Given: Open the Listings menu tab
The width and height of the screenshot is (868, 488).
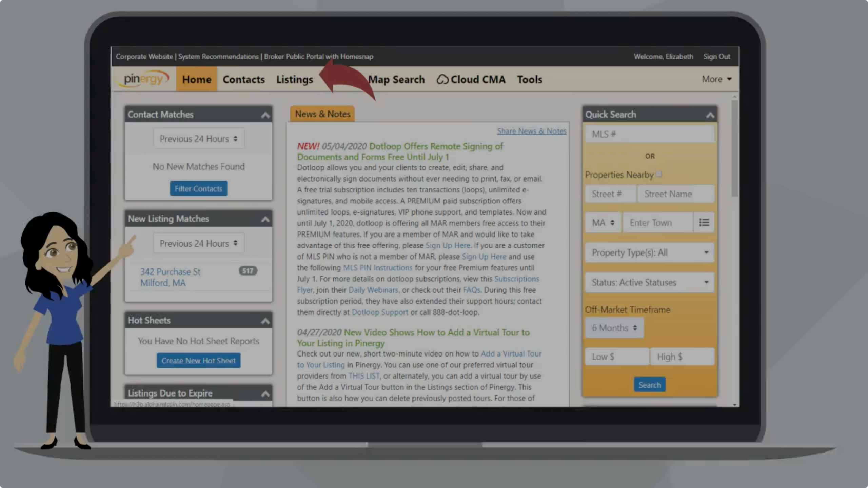Looking at the screenshot, I should pos(295,79).
